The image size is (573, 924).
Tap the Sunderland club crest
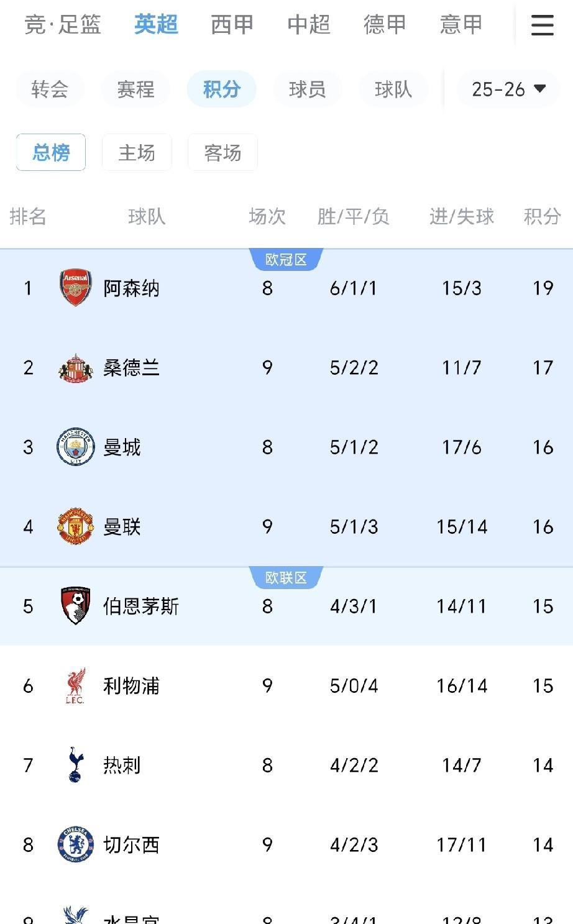pyautogui.click(x=75, y=367)
